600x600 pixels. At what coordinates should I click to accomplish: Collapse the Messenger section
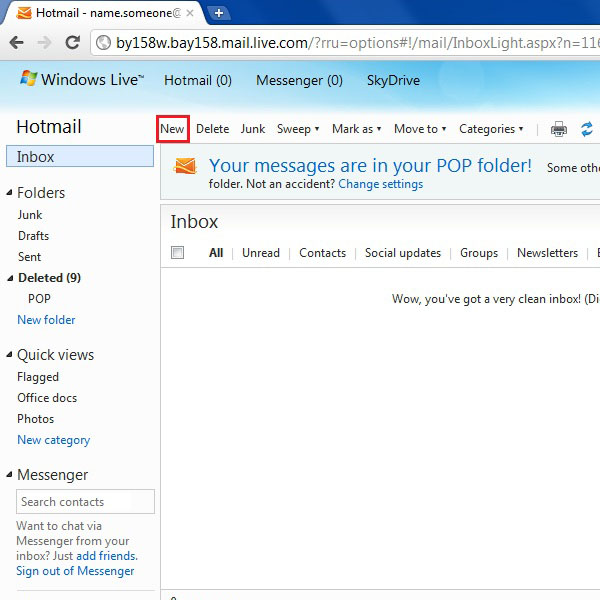point(10,475)
